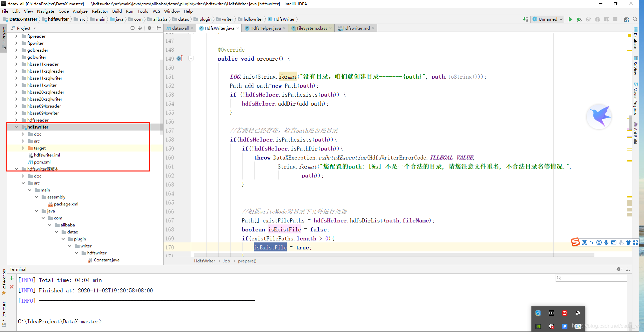
Task: Select Constant.java in project tree
Action: click(x=103, y=260)
